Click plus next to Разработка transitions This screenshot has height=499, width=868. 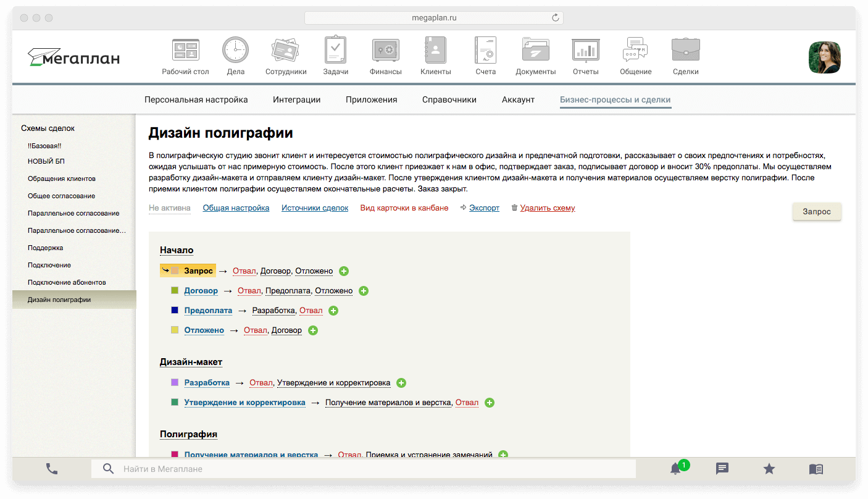click(401, 383)
